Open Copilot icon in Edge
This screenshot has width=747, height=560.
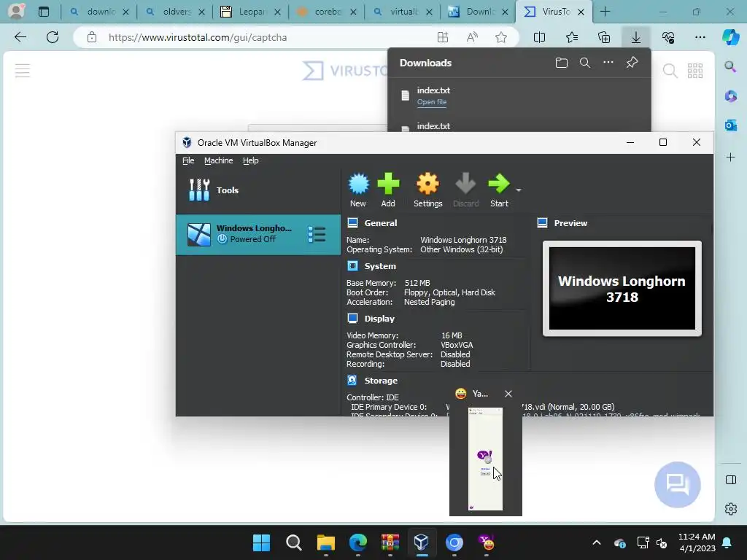click(730, 37)
